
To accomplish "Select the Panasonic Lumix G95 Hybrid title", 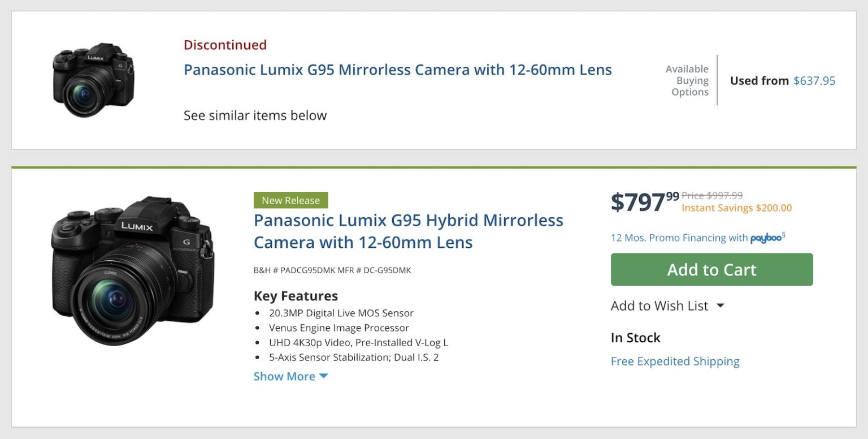I will pos(408,231).
